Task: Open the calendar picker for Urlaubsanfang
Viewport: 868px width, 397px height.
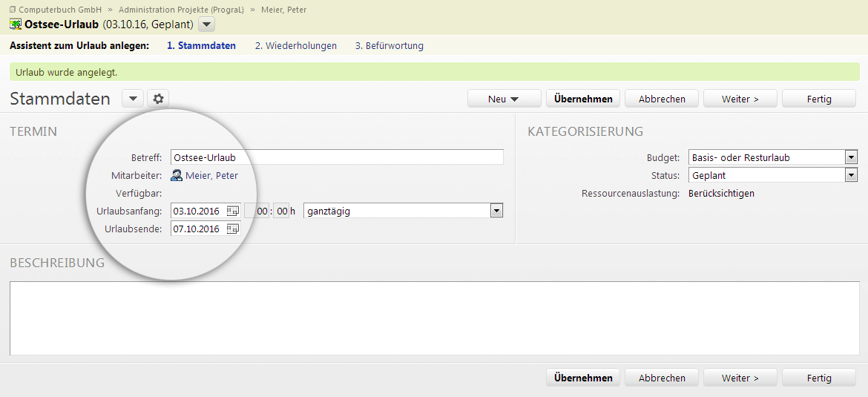Action: point(232,211)
